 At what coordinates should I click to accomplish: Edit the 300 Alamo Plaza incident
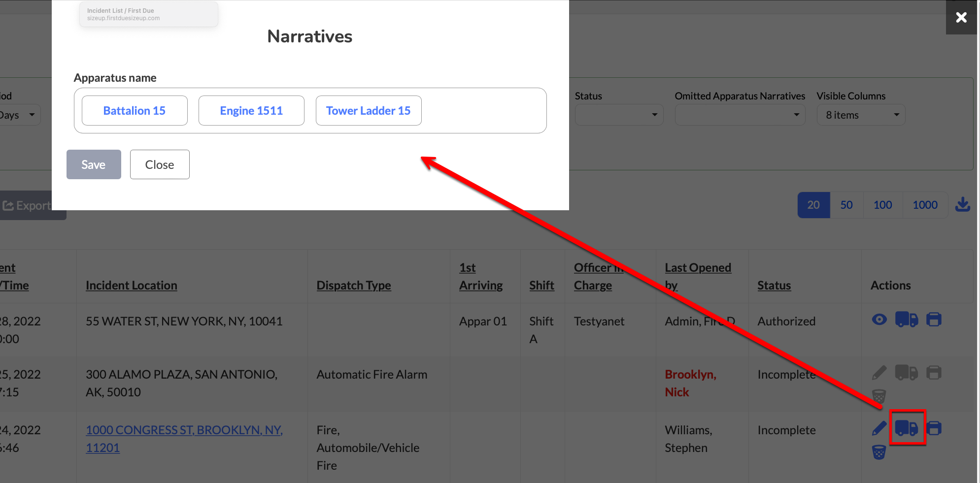879,373
